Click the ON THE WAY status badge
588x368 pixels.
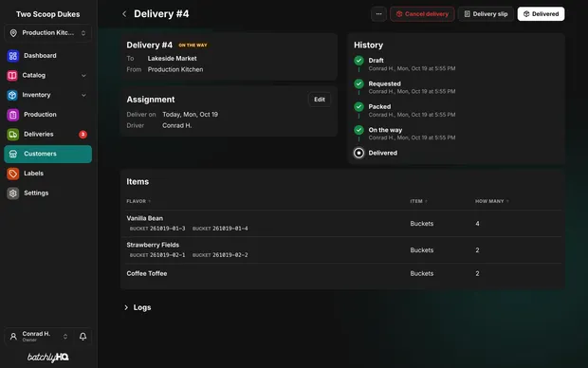(x=193, y=46)
